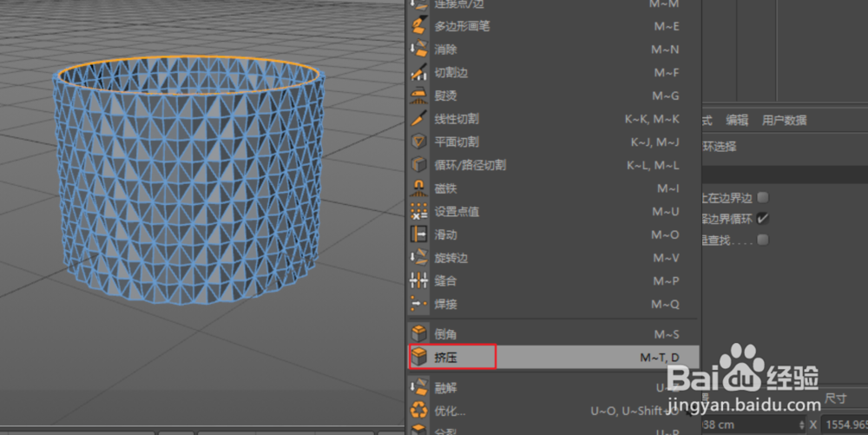Screen dimensions: 868x435
Task: Toggle the 婪查找 checkbox
Action: coord(763,240)
